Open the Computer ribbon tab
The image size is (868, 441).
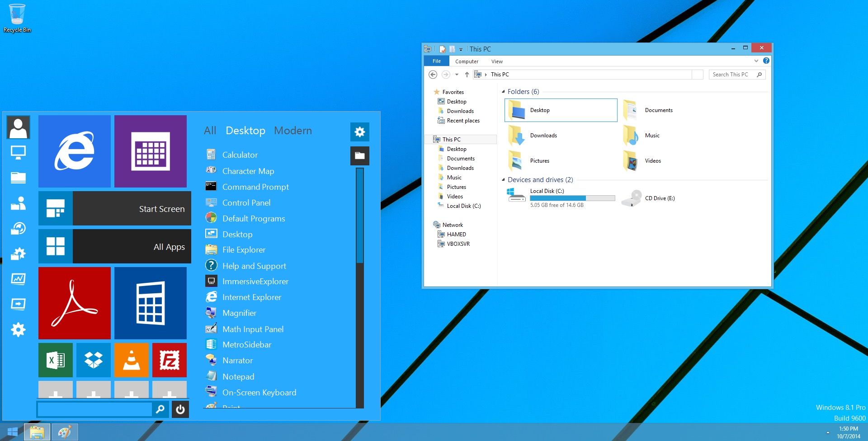pyautogui.click(x=467, y=61)
